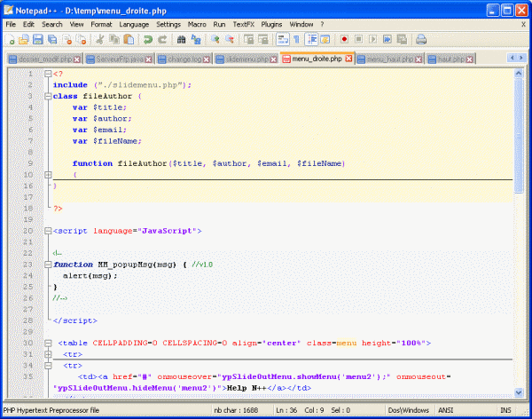532x419 pixels.
Task: Click the save recorded macro icon
Action: tap(402, 39)
